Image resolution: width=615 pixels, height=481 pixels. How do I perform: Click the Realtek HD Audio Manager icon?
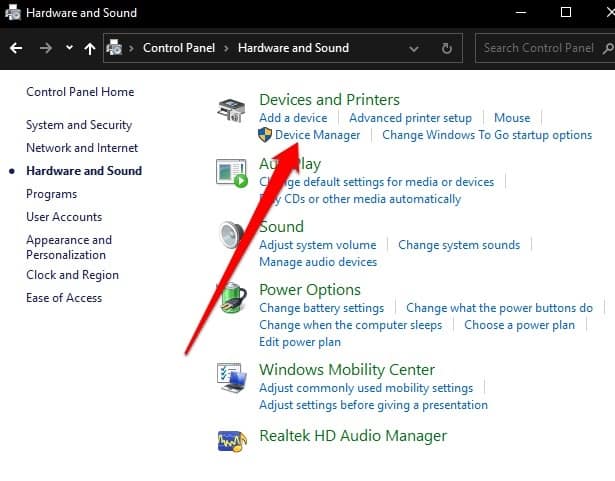[232, 441]
